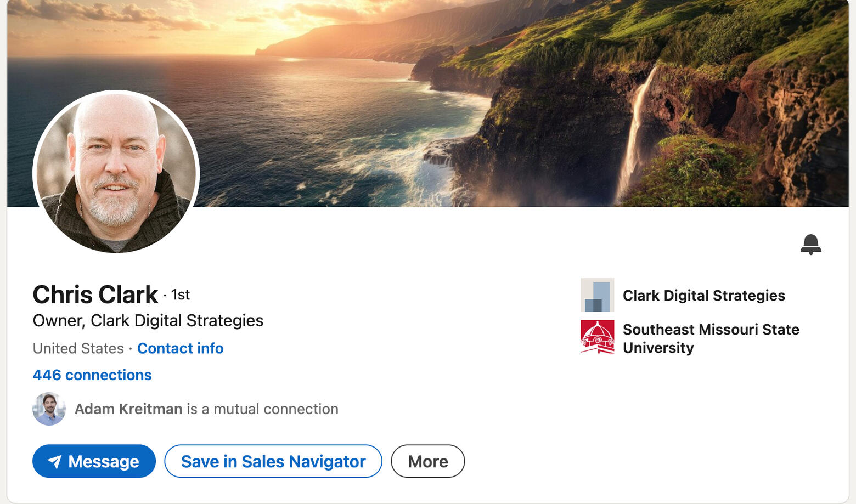
Task: Open Chris Clark's profile photo
Action: (x=116, y=172)
